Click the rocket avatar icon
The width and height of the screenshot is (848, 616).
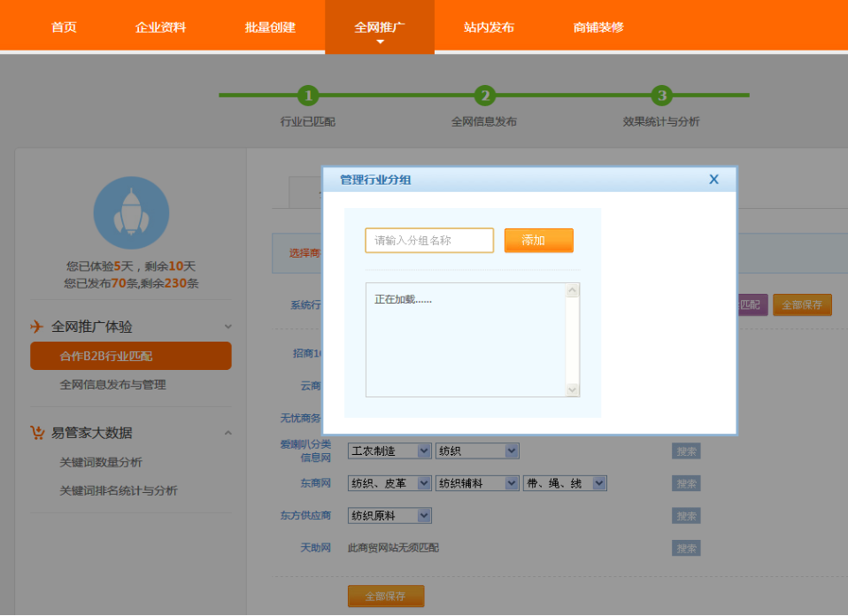pos(131,212)
